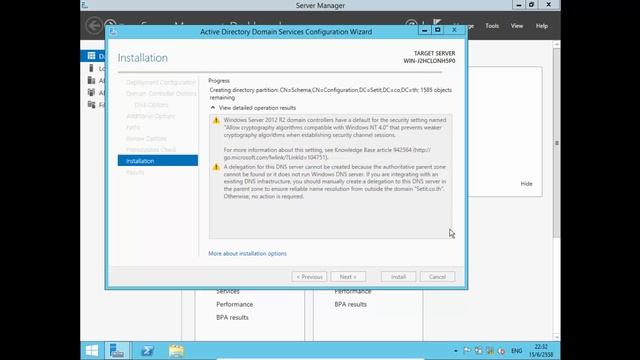This screenshot has width=640, height=360.
Task: Cancel the configuration wizard
Action: (x=437, y=277)
